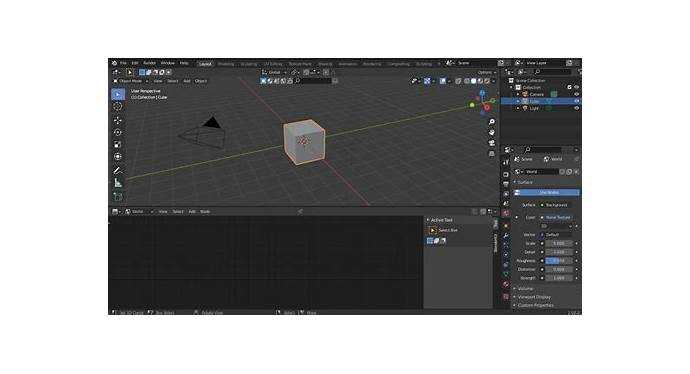The image size is (690, 374).
Task: Open the Noise Texture color dropdown
Action: pos(558,217)
